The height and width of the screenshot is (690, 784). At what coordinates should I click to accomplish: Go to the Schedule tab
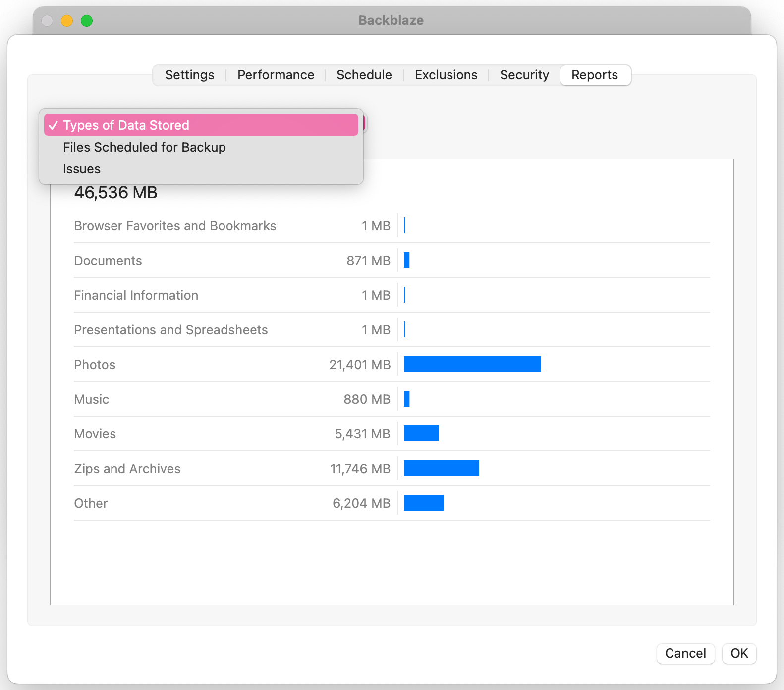click(x=364, y=75)
